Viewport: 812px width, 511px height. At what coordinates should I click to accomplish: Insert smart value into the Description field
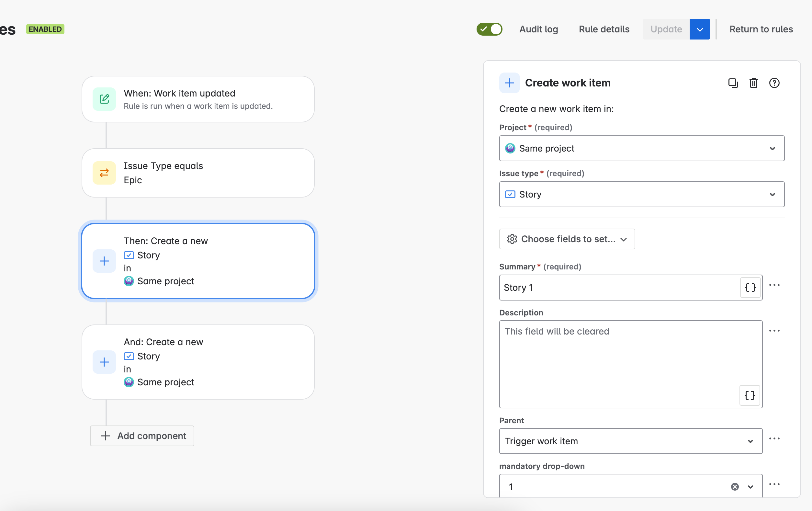(750, 396)
